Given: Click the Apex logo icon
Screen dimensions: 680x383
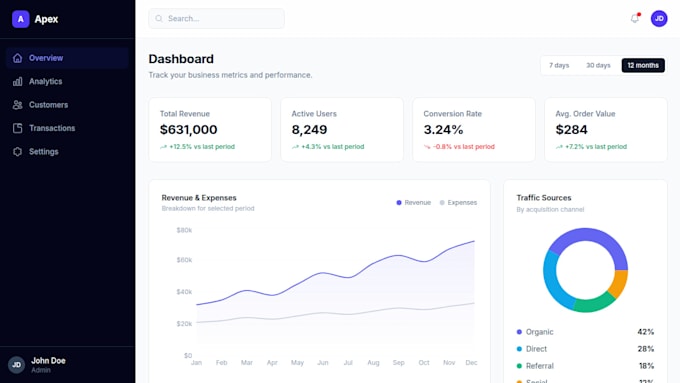Looking at the screenshot, I should pyautogui.click(x=20, y=19).
